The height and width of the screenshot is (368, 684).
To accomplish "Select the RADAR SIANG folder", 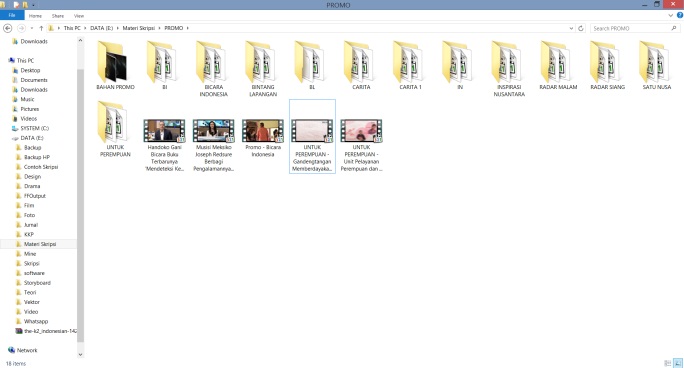I will point(608,65).
